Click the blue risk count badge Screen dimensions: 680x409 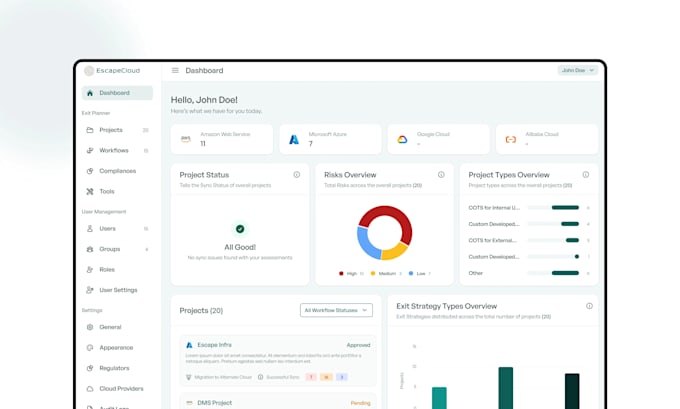[x=342, y=377]
